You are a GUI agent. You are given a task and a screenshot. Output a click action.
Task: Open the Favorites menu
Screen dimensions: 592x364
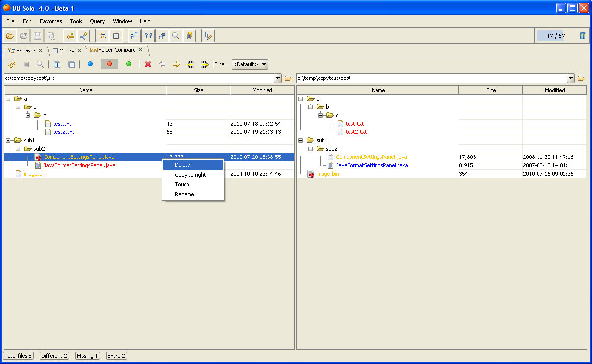[x=51, y=21]
